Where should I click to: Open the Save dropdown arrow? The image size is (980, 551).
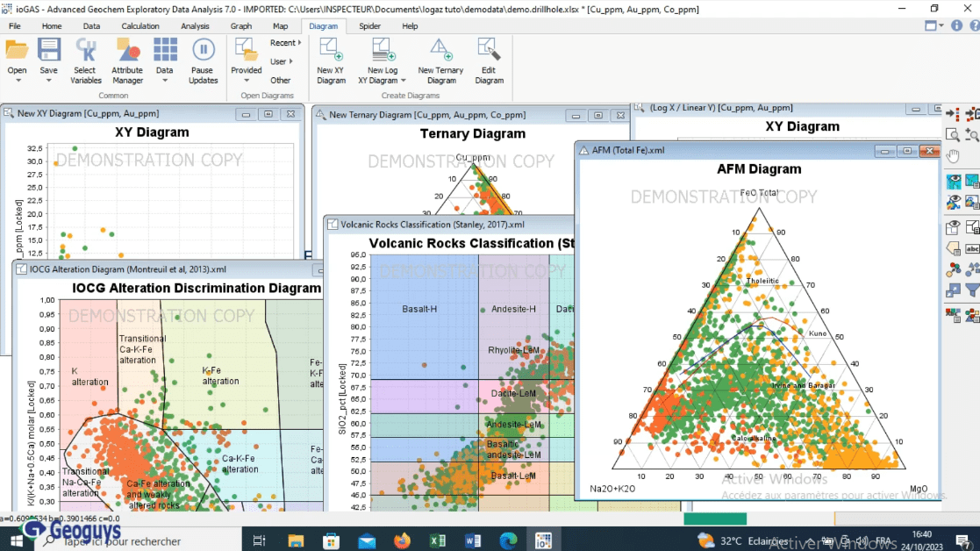[x=49, y=80]
